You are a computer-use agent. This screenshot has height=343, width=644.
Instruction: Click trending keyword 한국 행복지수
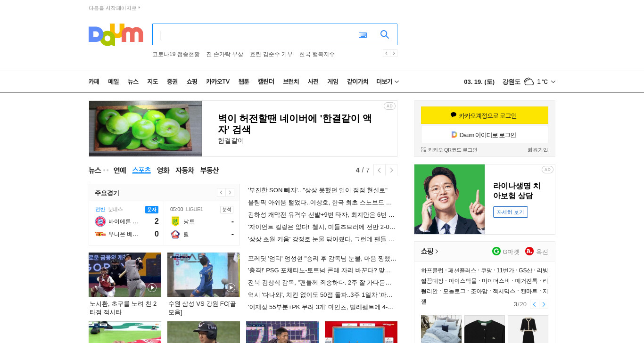[x=317, y=54]
